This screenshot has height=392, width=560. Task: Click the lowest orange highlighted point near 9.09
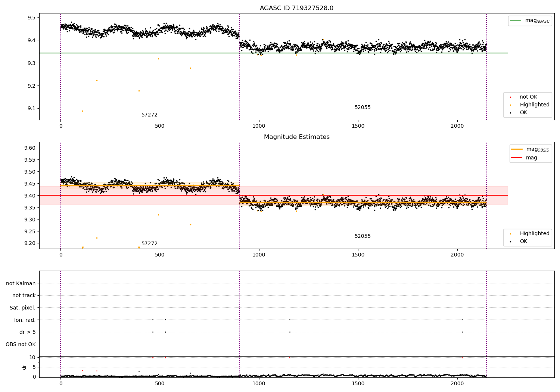pyautogui.click(x=83, y=111)
